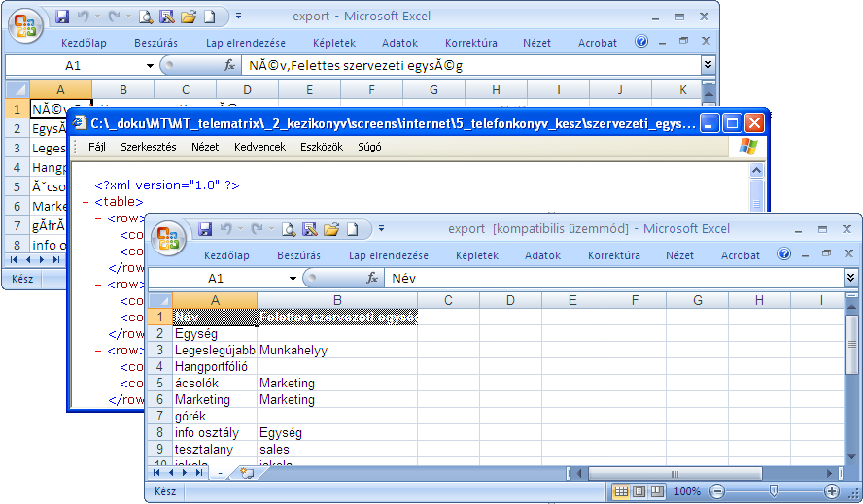Open Kedvencek menu in browser window
This screenshot has height=504, width=863.
259,147
